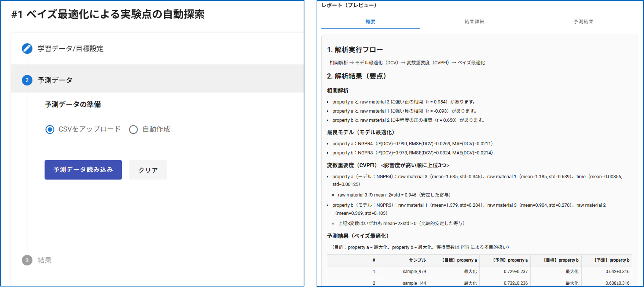644x287 pixels.
Task: Click the 【予測】property a column header
Action: point(510,260)
